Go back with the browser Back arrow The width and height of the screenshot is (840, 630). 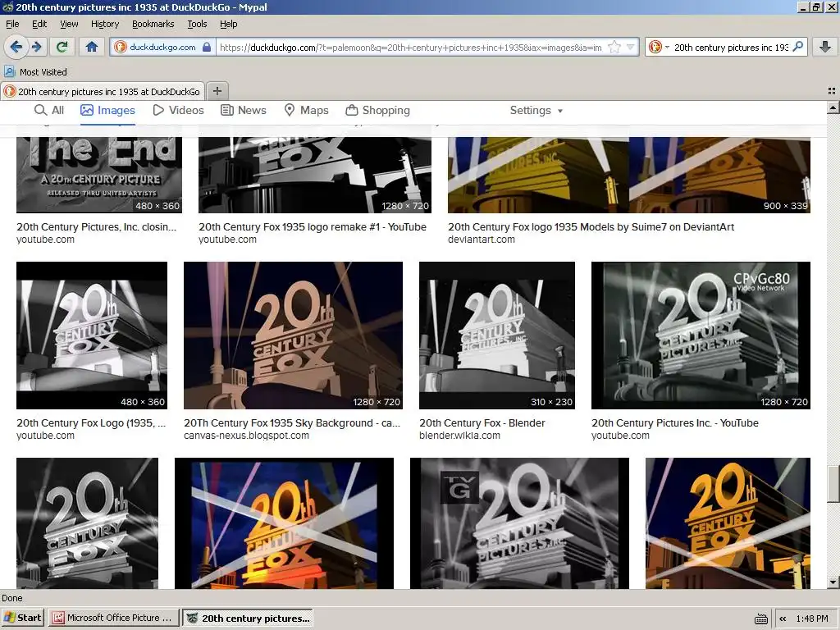pyautogui.click(x=16, y=47)
